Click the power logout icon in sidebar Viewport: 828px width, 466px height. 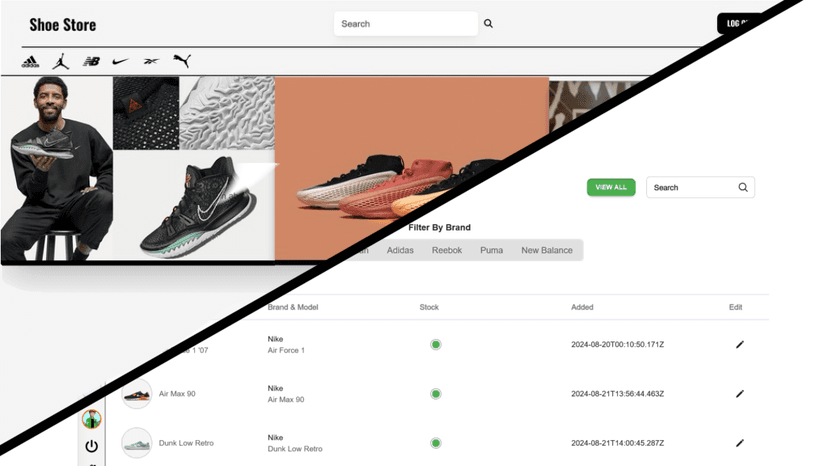coord(91,446)
